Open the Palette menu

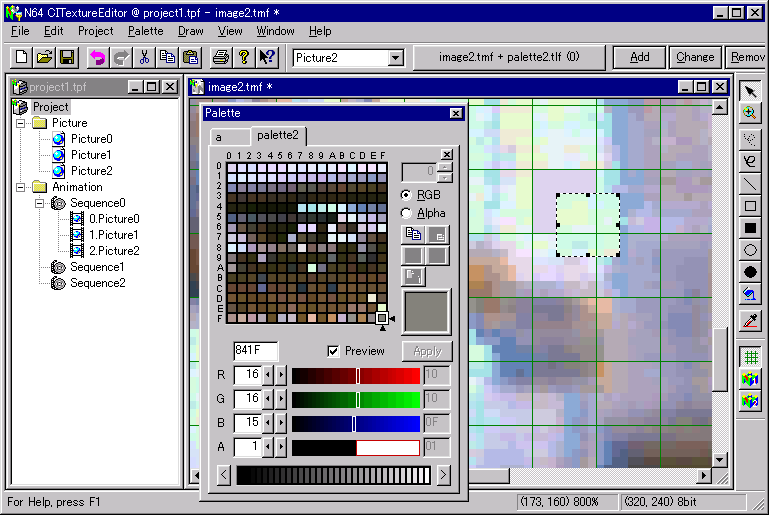[145, 31]
